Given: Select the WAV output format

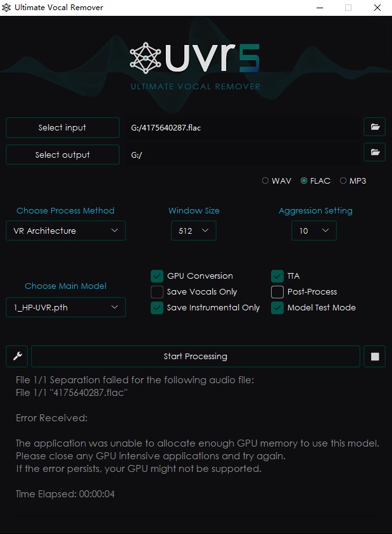Looking at the screenshot, I should pos(265,181).
